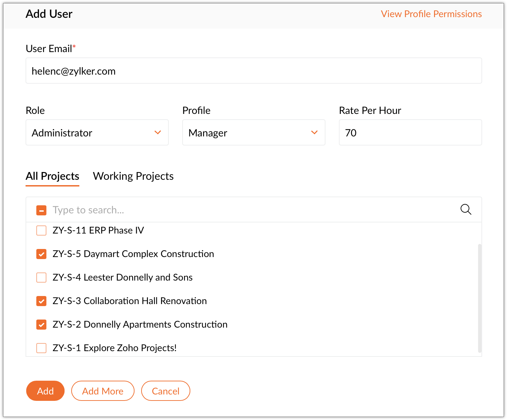Select the All Projects tab

[x=52, y=176]
